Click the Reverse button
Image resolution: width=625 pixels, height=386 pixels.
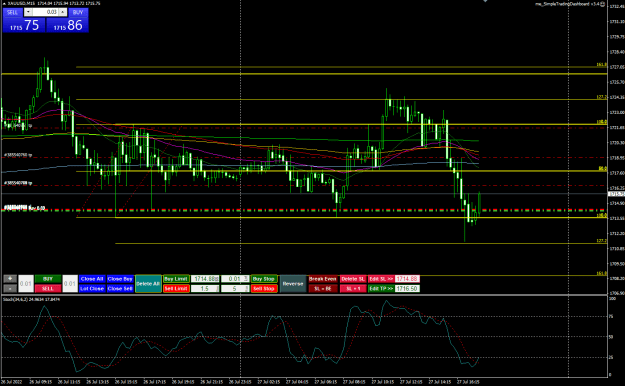293,284
